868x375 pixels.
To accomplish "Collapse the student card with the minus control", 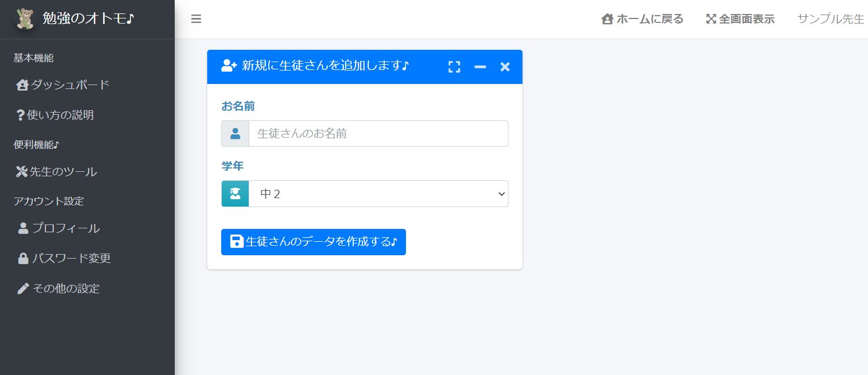I will pyautogui.click(x=479, y=67).
